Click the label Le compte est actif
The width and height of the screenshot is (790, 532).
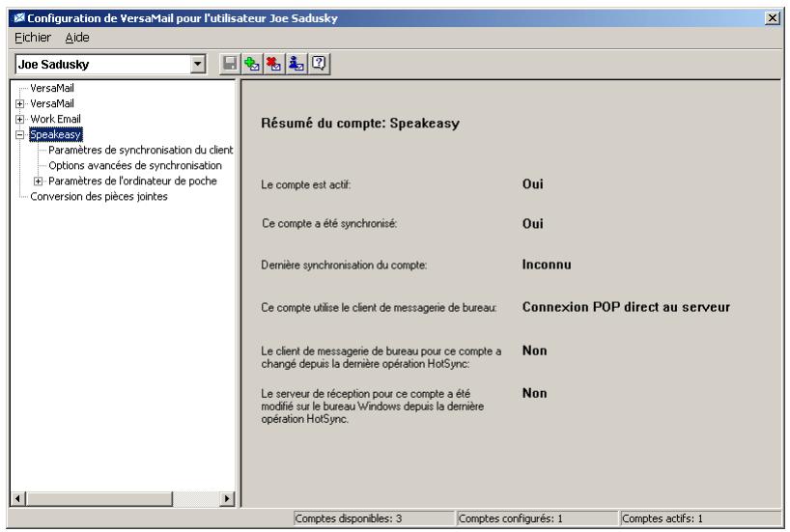coord(306,184)
